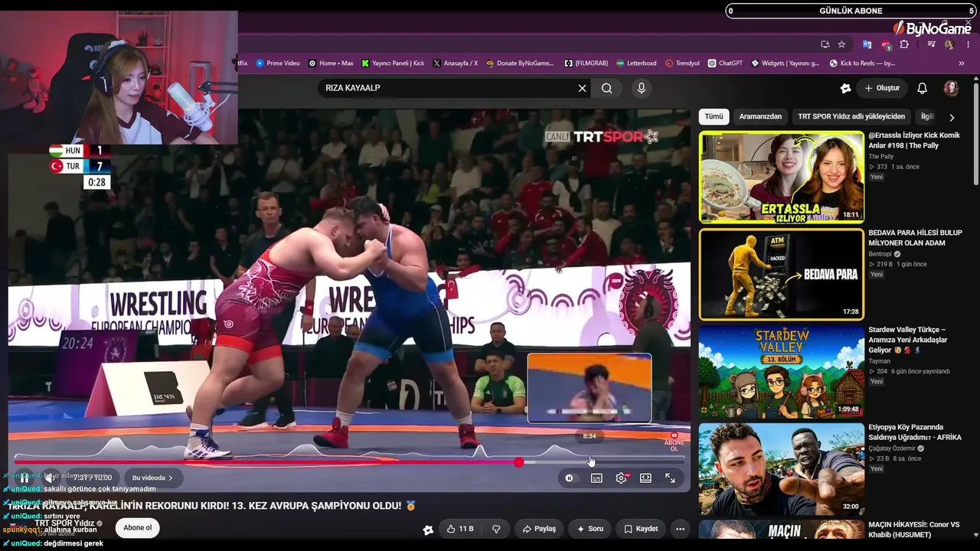Open the Prime Video bookmark
Screen dimensions: 980x551
pos(278,64)
